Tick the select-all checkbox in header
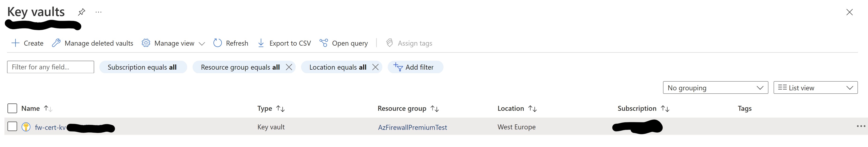The image size is (868, 147). click(x=12, y=108)
